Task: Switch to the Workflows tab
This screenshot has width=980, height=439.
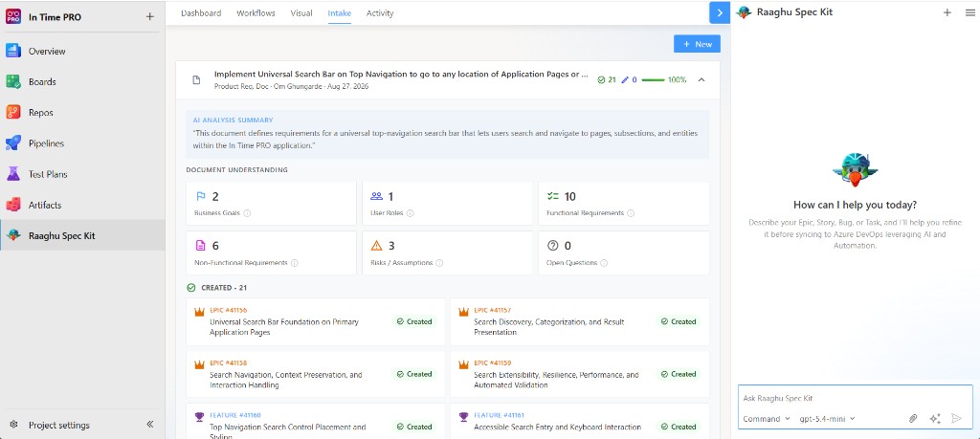Action: pos(256,13)
